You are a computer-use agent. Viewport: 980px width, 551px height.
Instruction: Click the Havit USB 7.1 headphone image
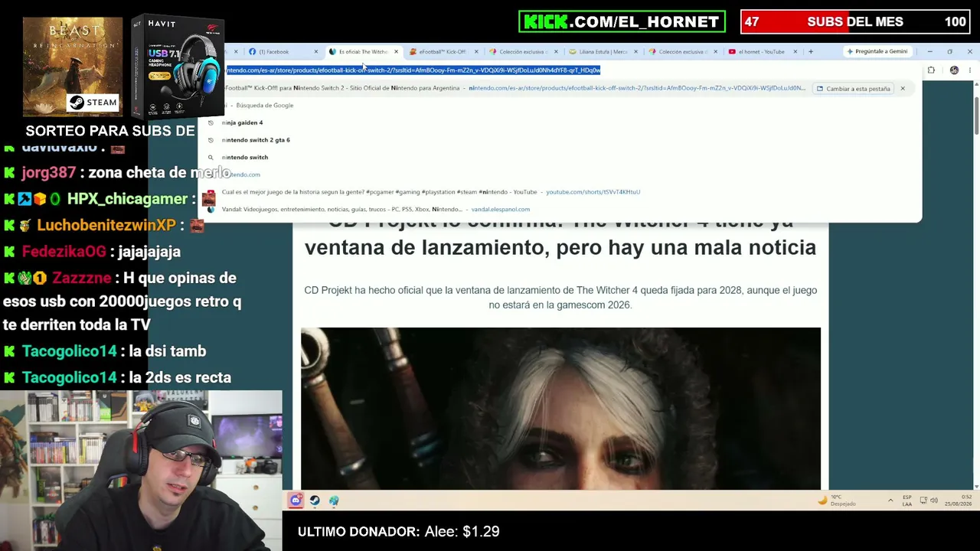point(176,67)
